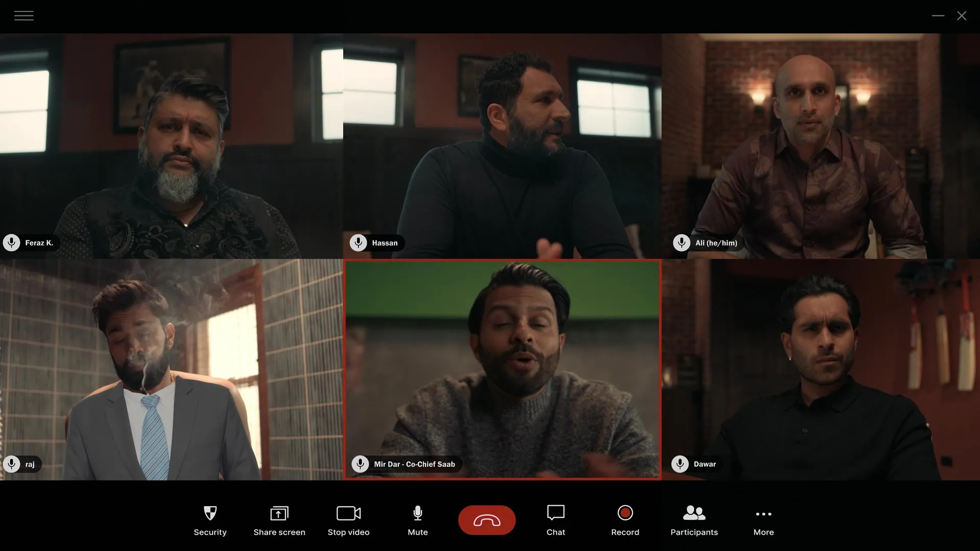Open the Chat bubble icon

pyautogui.click(x=556, y=513)
